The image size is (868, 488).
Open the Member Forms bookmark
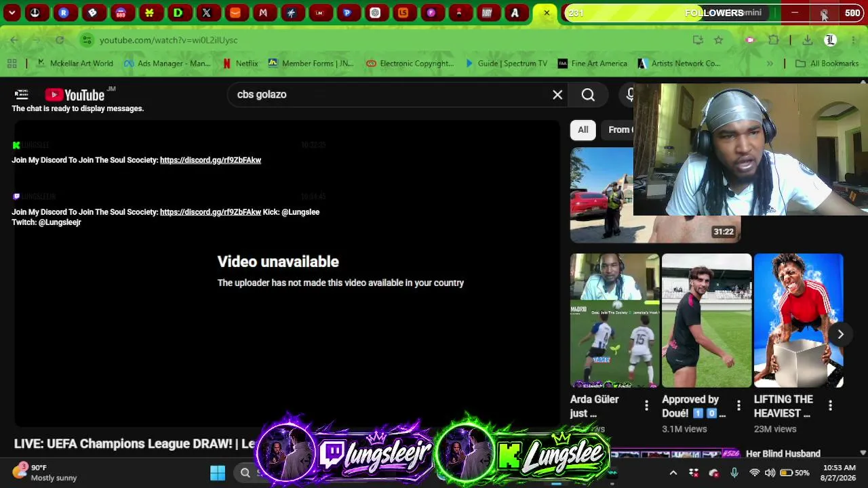tap(311, 64)
